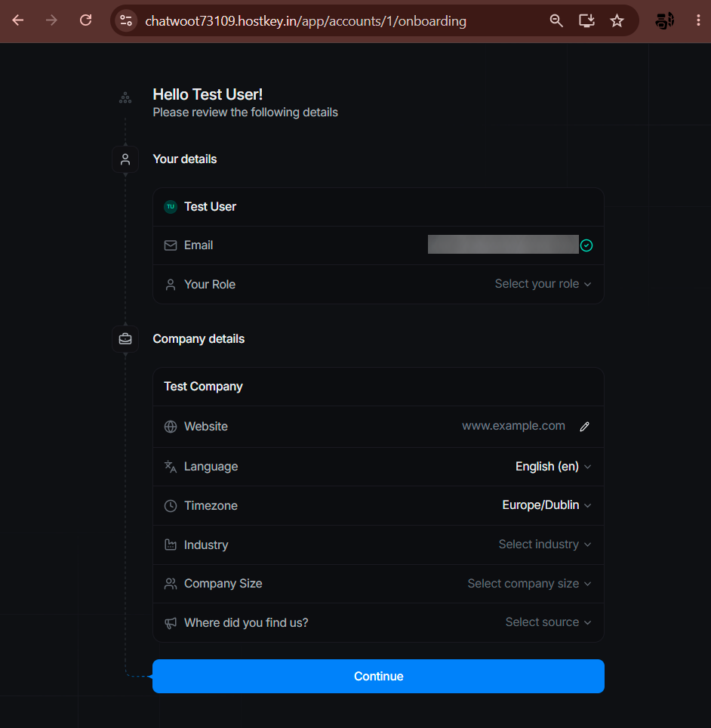The height and width of the screenshot is (728, 711).
Task: Click the briefcase icon for Company details
Action: (125, 339)
